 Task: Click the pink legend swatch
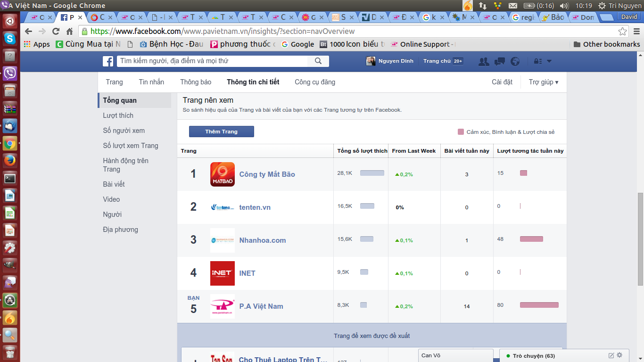461,132
